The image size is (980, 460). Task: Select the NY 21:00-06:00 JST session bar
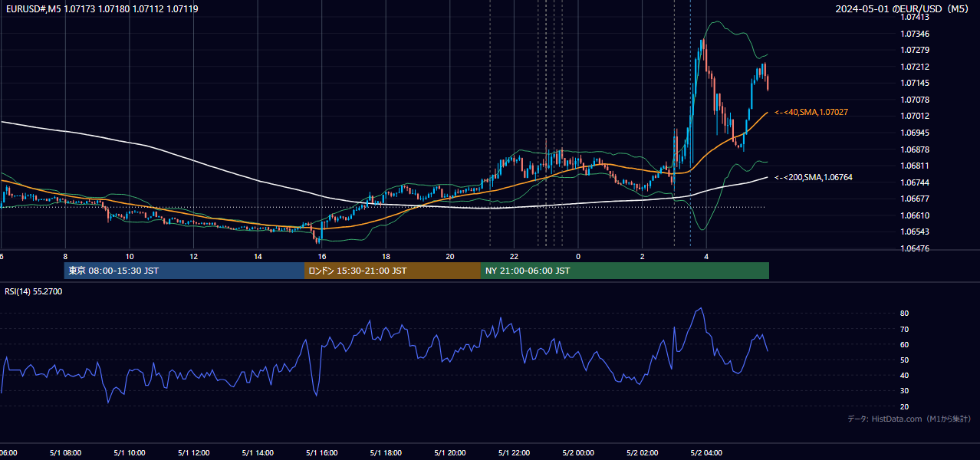click(625, 271)
